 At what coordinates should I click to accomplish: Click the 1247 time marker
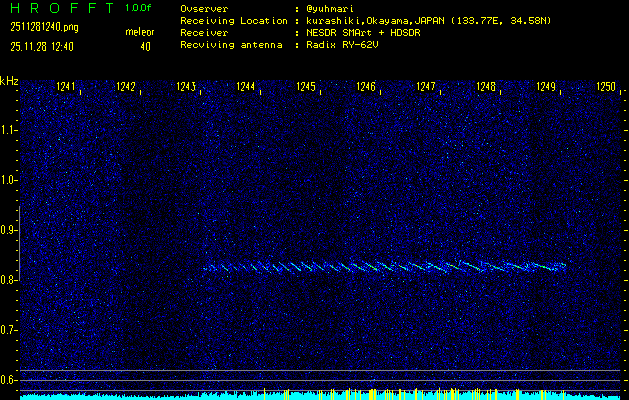click(426, 88)
